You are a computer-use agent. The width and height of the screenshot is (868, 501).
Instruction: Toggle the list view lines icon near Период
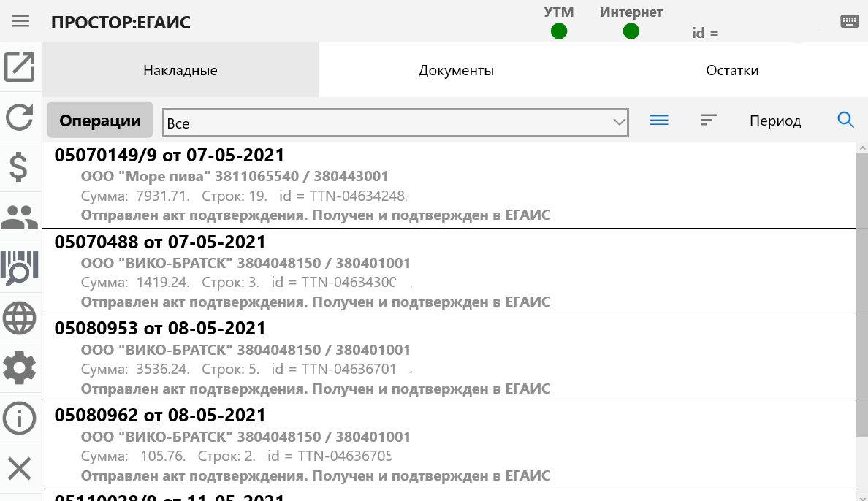pyautogui.click(x=658, y=120)
